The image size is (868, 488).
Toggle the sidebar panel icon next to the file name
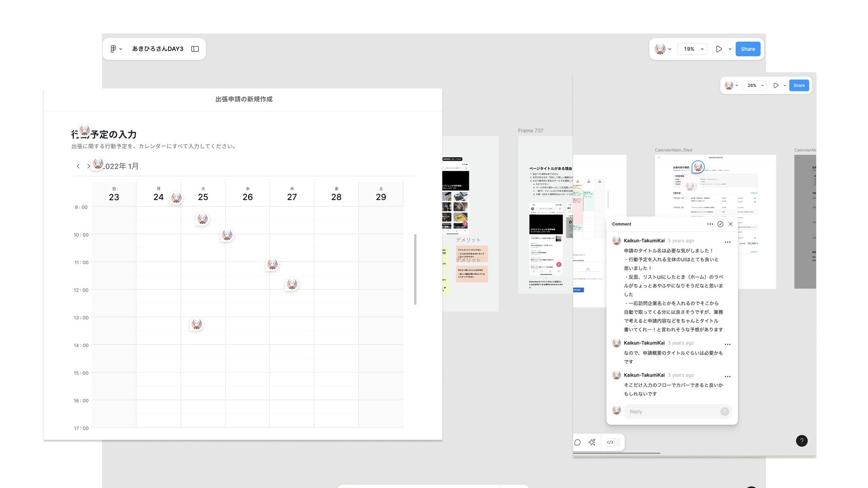pos(195,49)
